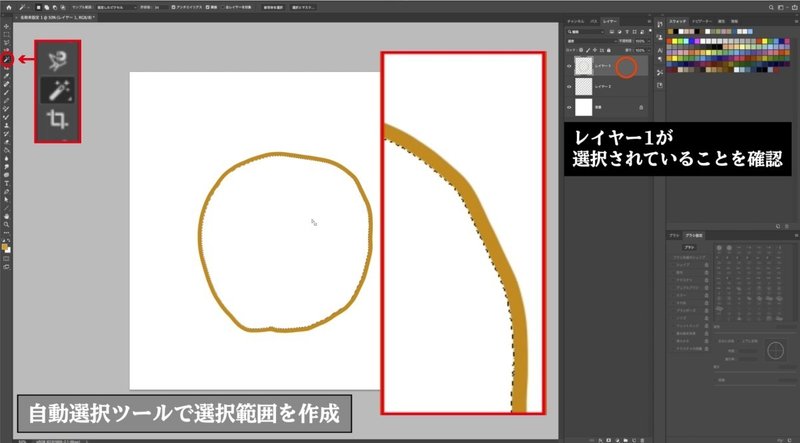Select the Move tool
The image size is (800, 443).
coord(7,26)
